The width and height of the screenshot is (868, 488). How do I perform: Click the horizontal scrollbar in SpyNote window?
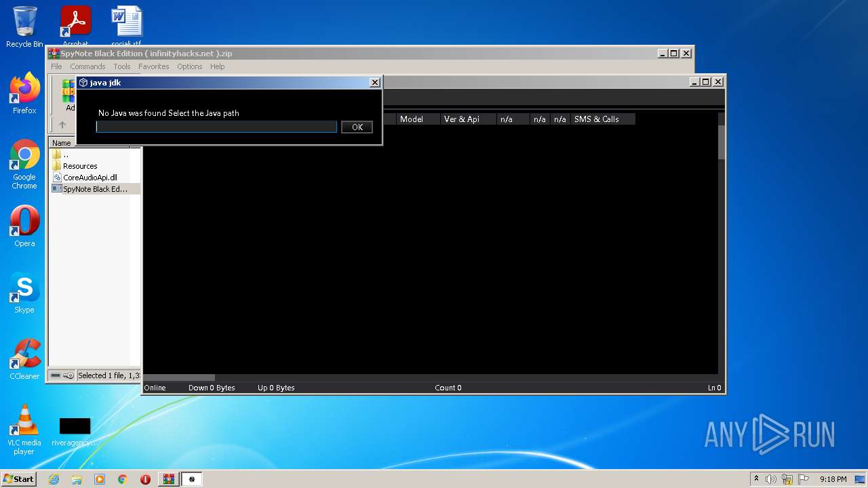pos(179,378)
